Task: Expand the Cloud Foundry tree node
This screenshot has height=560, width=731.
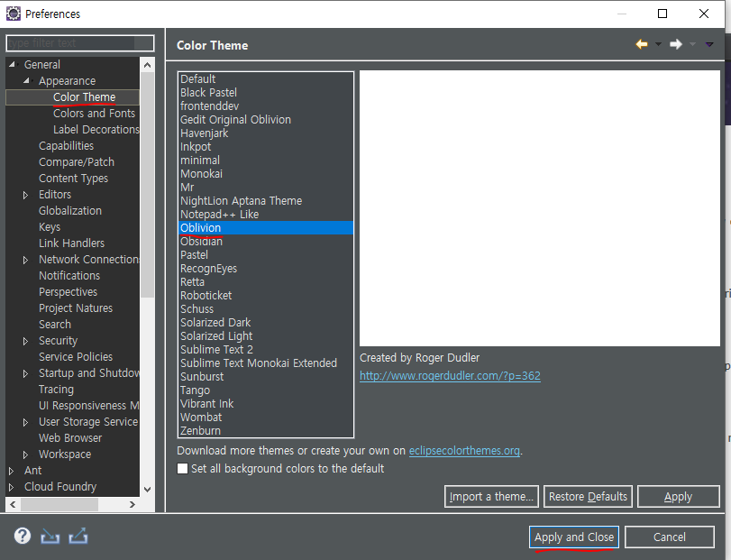Action: coord(11,487)
